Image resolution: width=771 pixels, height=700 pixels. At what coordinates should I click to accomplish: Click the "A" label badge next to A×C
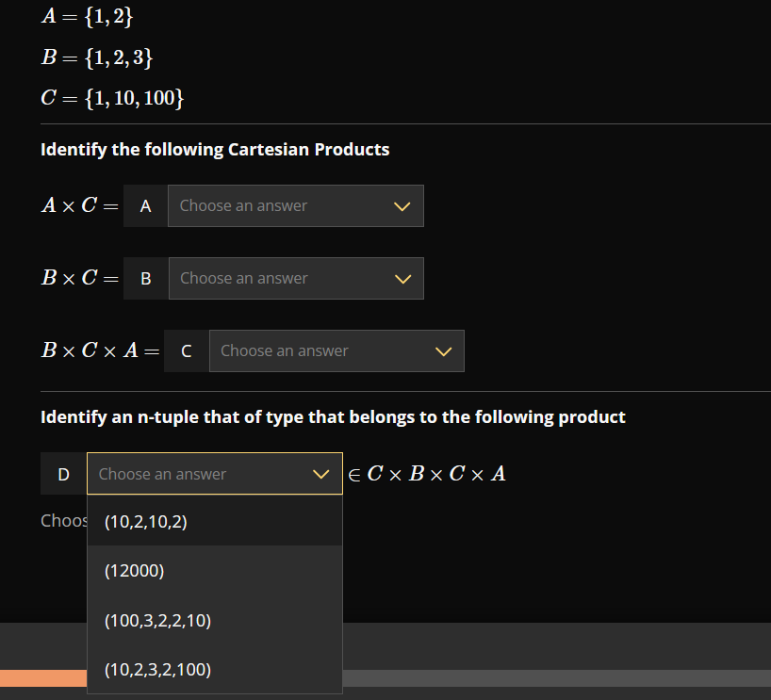(x=145, y=205)
